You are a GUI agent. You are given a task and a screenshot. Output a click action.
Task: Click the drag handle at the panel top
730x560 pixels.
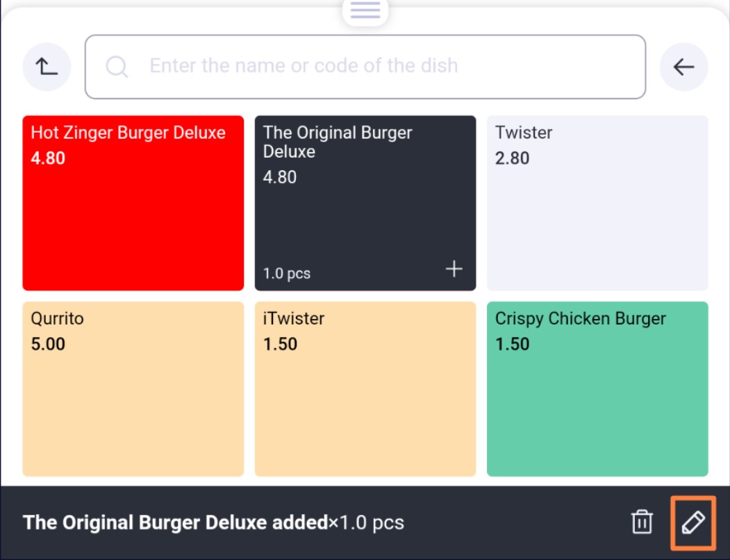point(365,10)
